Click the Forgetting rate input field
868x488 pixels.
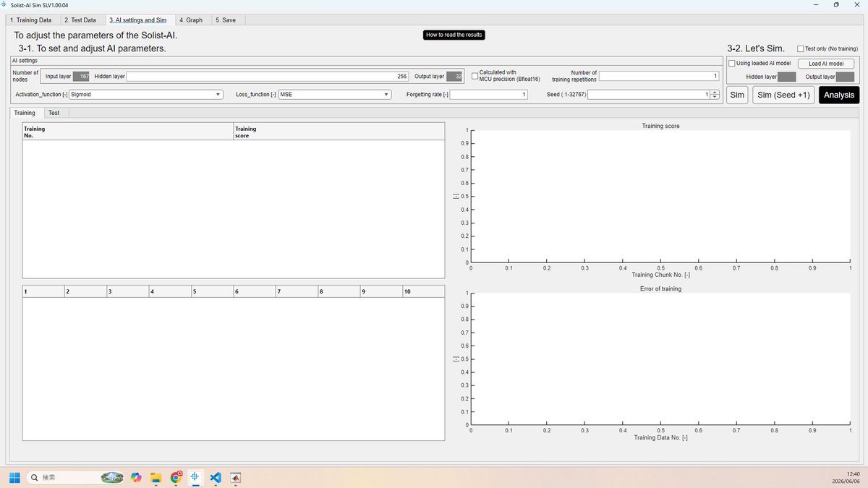click(489, 94)
